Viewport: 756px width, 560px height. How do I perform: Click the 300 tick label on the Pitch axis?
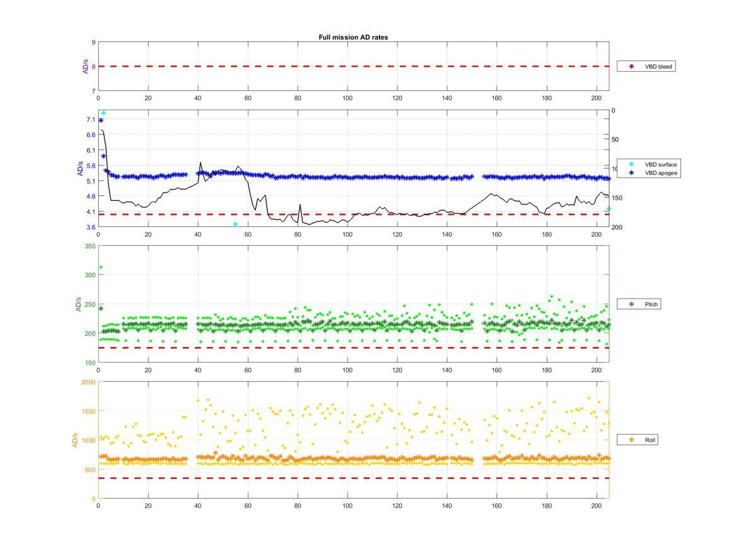click(90, 275)
